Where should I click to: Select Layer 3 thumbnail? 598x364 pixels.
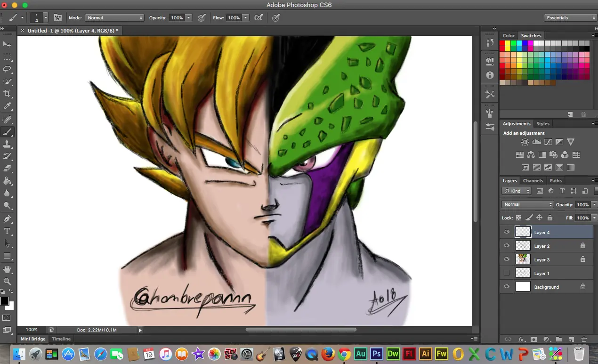pos(523,259)
